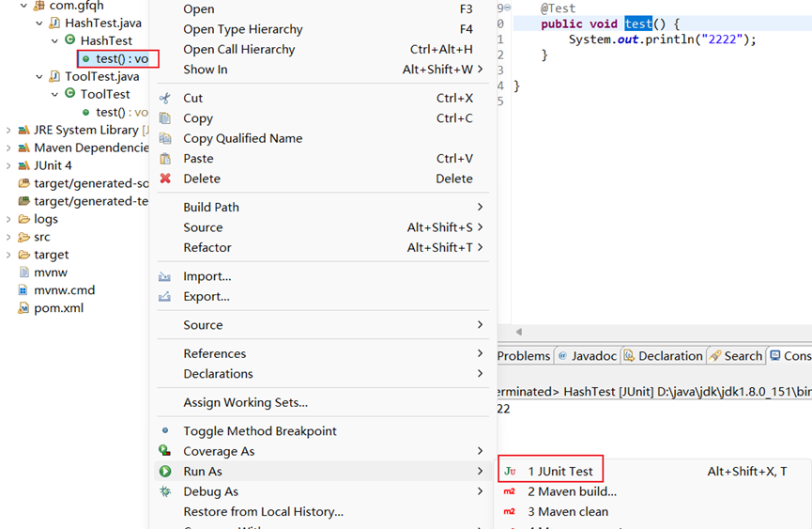
Task: Click the JUnit 4 library icon
Action: tap(23, 165)
